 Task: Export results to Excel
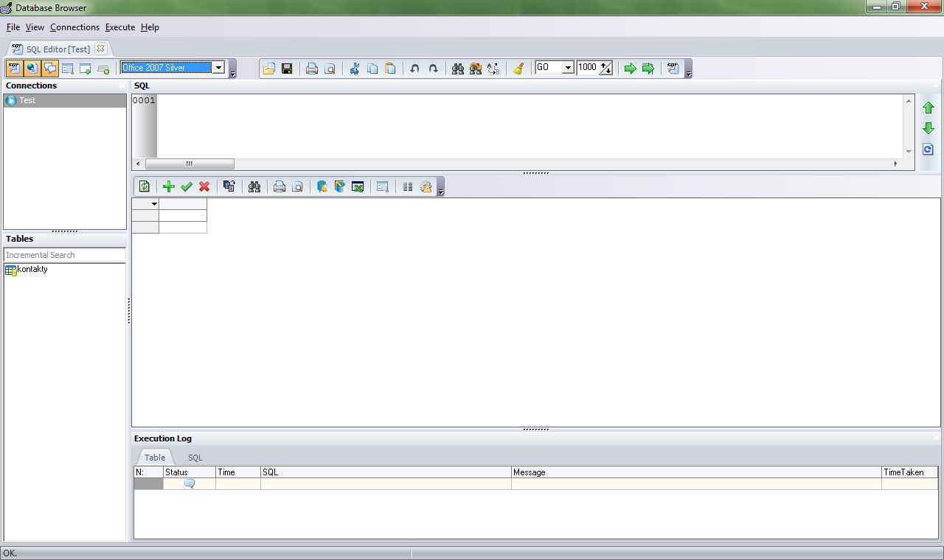click(358, 186)
